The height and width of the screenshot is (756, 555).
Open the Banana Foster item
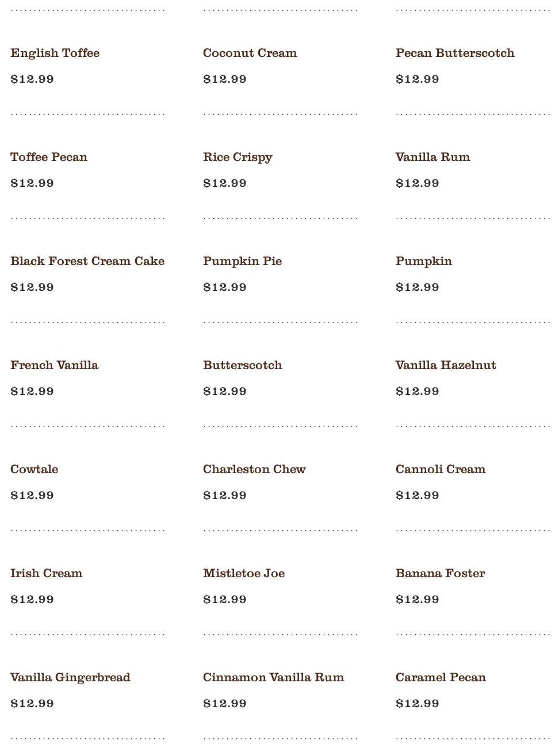coord(440,573)
